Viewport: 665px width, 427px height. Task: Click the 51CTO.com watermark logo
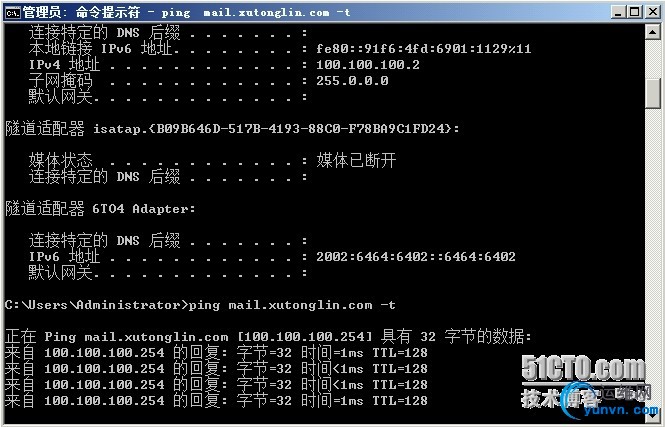[583, 368]
